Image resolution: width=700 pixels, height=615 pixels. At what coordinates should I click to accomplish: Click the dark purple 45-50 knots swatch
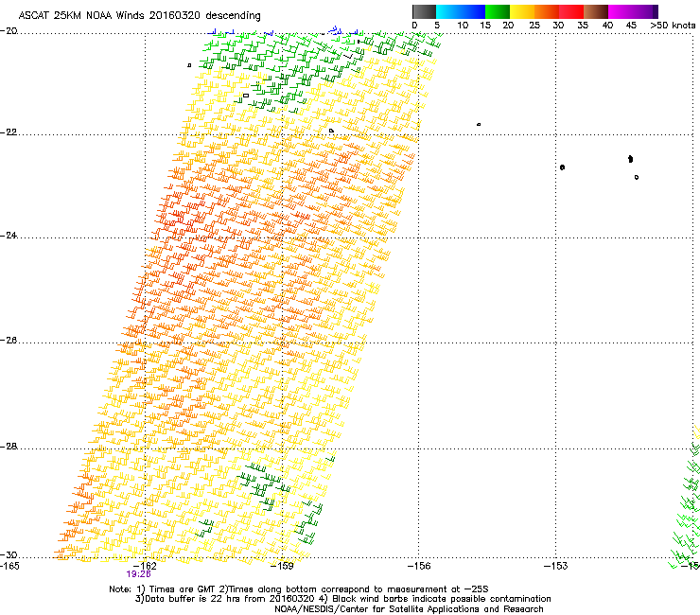click(645, 11)
